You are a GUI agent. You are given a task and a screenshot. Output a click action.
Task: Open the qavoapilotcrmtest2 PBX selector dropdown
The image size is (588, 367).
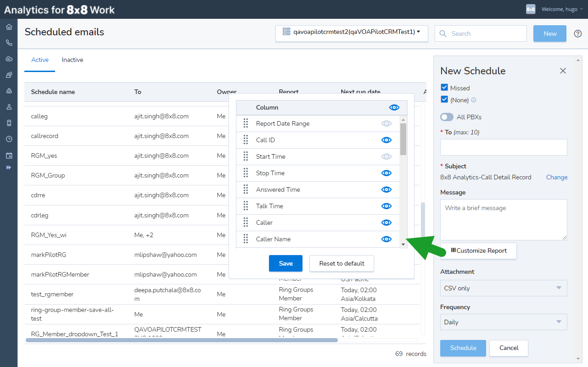(351, 33)
